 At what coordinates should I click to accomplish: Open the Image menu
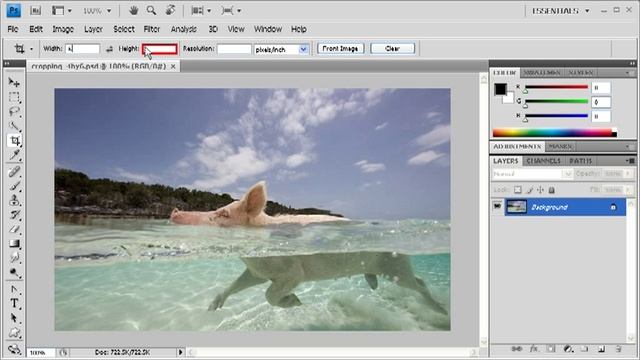pyautogui.click(x=63, y=29)
